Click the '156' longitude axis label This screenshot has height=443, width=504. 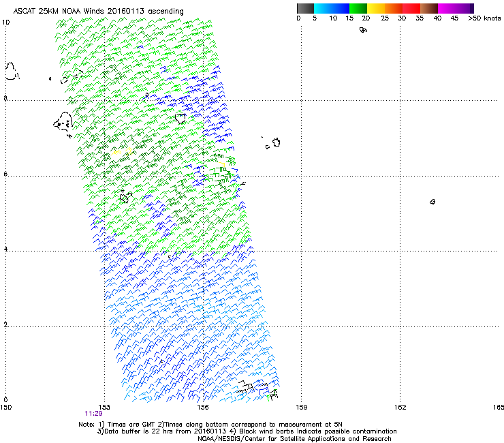tap(203, 408)
